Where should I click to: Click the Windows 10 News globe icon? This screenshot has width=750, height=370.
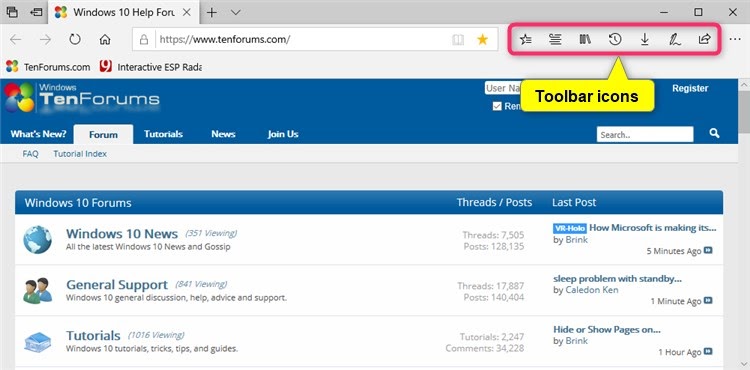(x=37, y=239)
